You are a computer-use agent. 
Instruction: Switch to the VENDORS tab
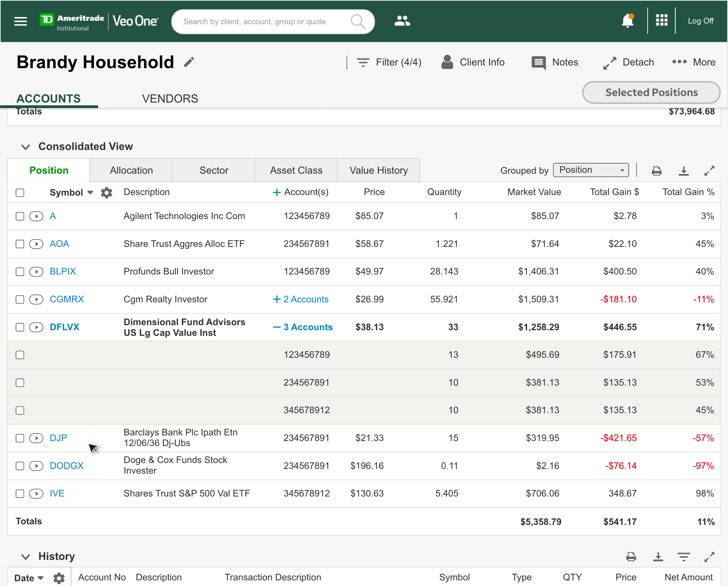tap(170, 99)
